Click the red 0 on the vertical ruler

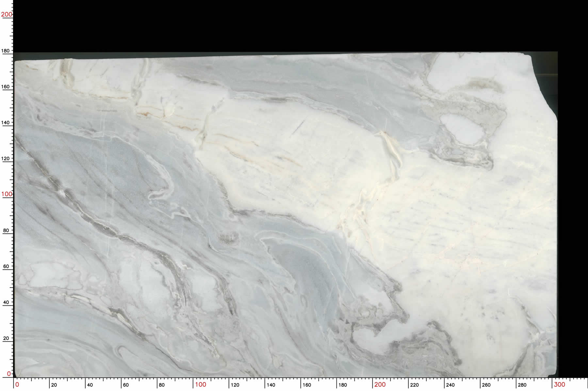click(x=9, y=374)
